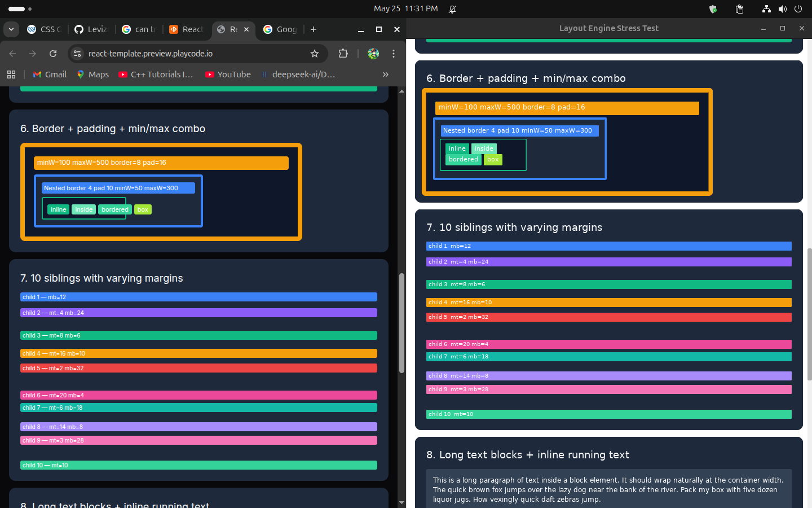Close the active React tab

pyautogui.click(x=246, y=29)
